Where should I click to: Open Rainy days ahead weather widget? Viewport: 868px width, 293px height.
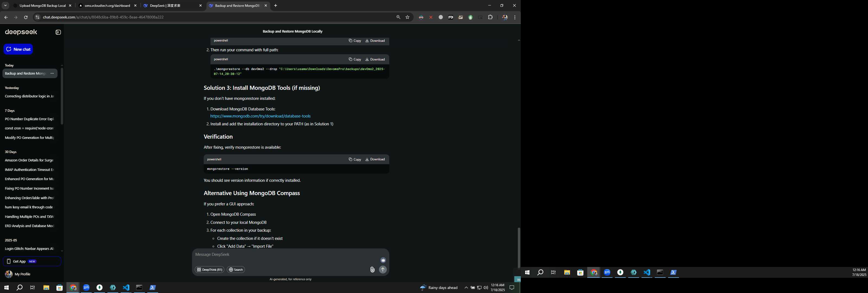click(439, 288)
